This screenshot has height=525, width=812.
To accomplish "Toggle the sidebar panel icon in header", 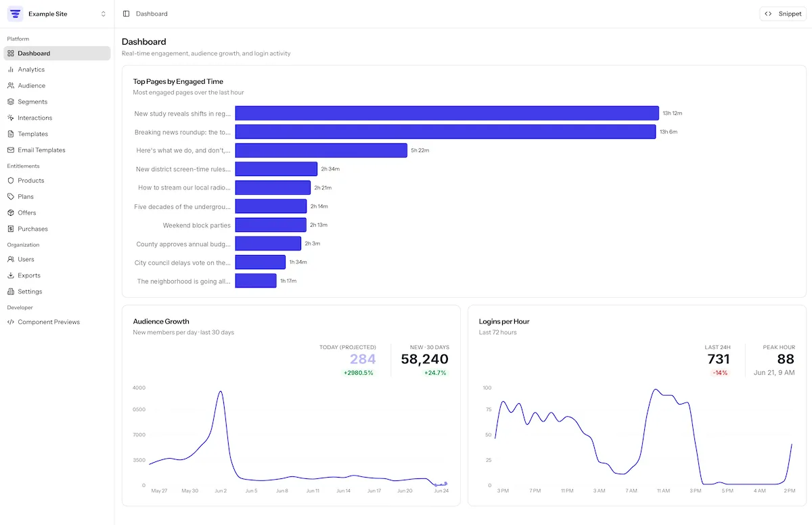I will 127,14.
